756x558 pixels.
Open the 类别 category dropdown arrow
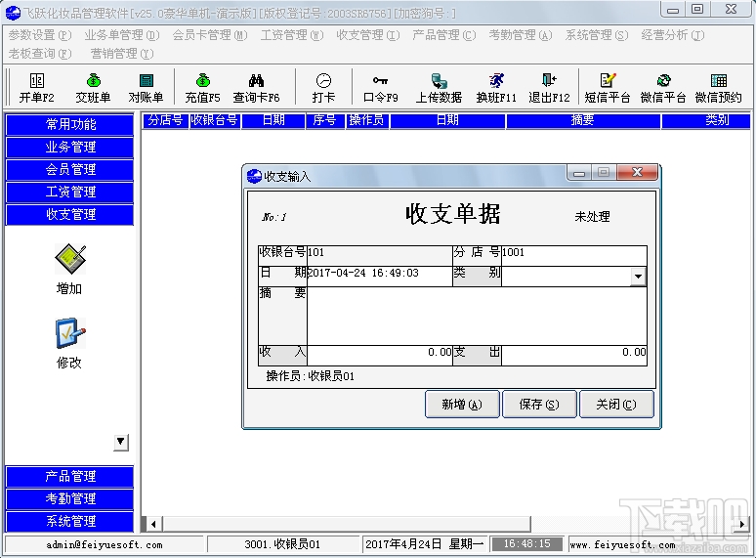click(638, 277)
